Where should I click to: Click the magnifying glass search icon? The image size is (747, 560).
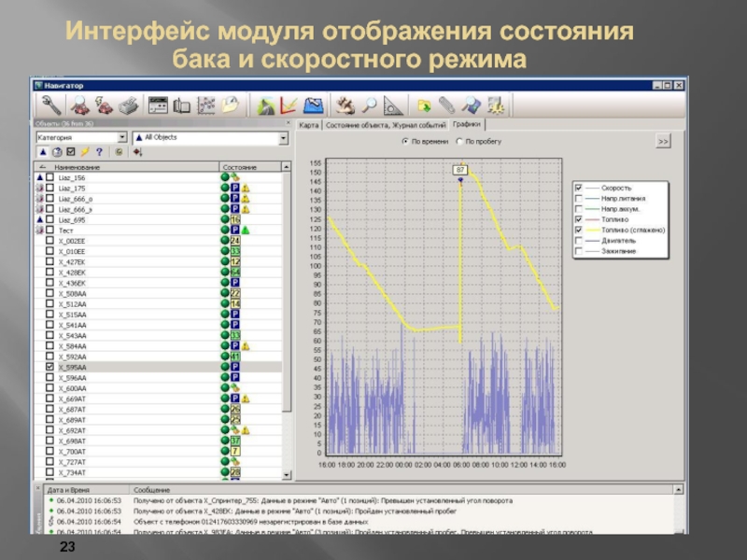click(x=370, y=105)
